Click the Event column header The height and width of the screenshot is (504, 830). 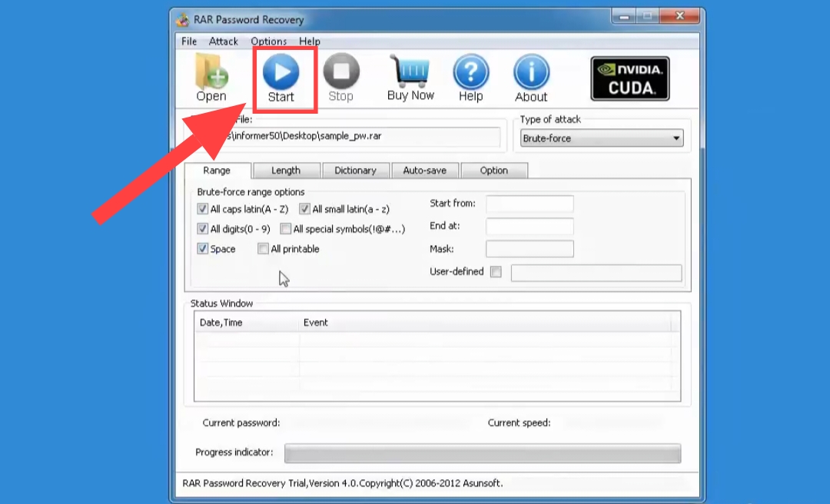click(x=486, y=323)
